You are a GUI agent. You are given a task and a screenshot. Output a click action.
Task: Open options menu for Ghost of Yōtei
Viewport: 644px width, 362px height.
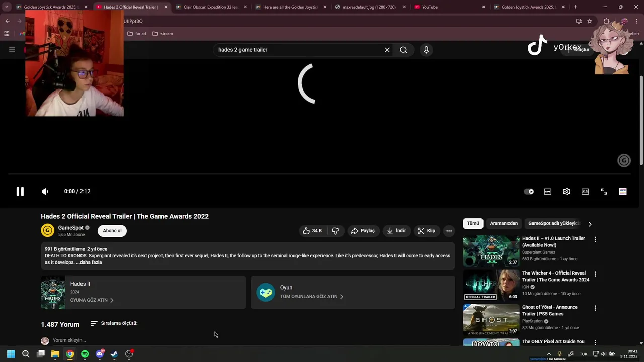(x=595, y=308)
